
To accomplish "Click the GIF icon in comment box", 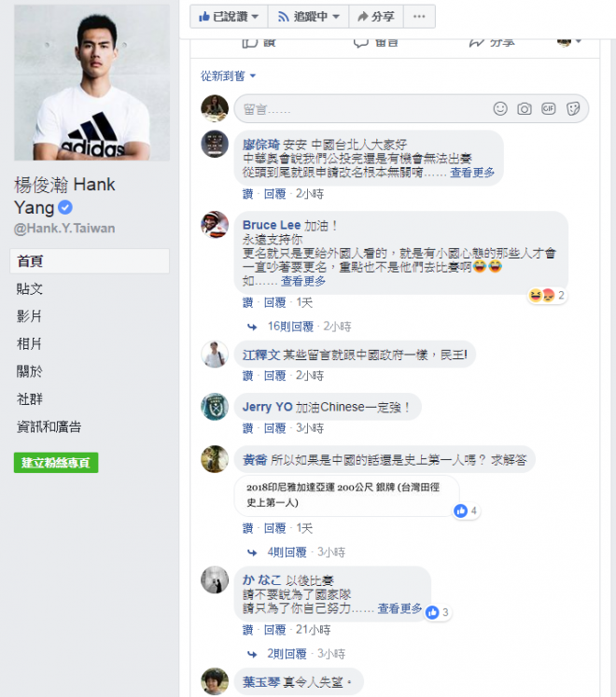I will [549, 108].
